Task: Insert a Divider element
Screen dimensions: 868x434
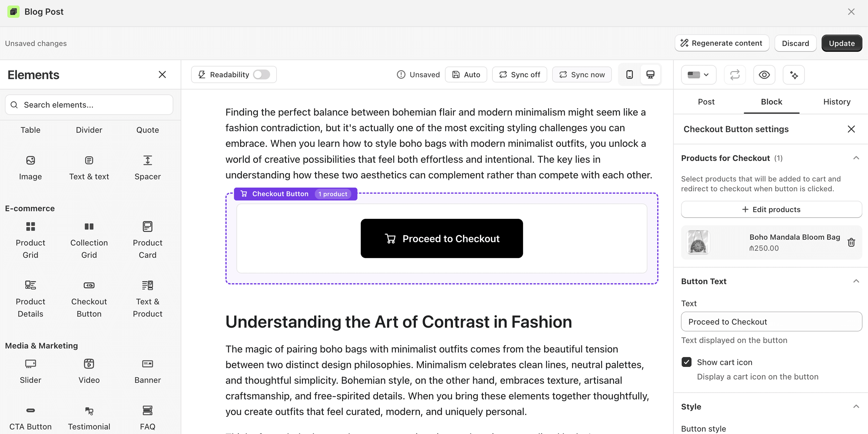Action: click(89, 130)
